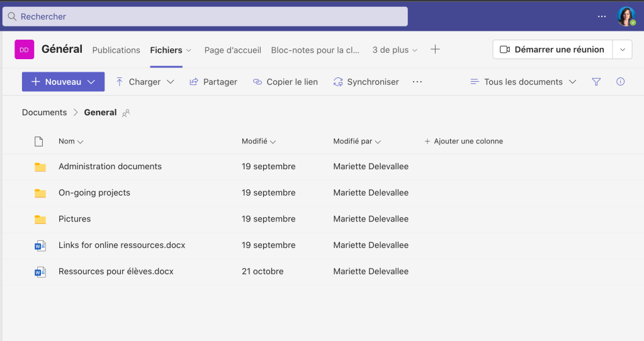
Task: Expand the Nouveau dropdown button
Action: click(63, 82)
